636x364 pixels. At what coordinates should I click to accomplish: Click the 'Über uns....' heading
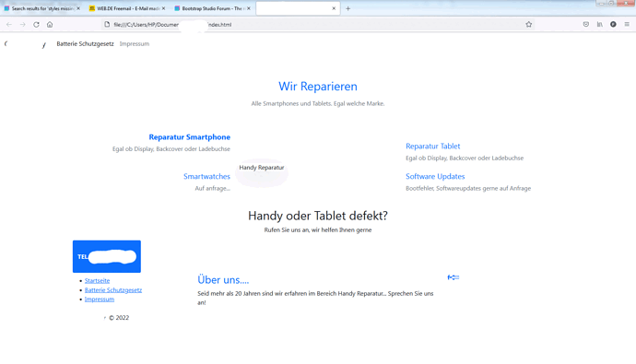point(223,280)
